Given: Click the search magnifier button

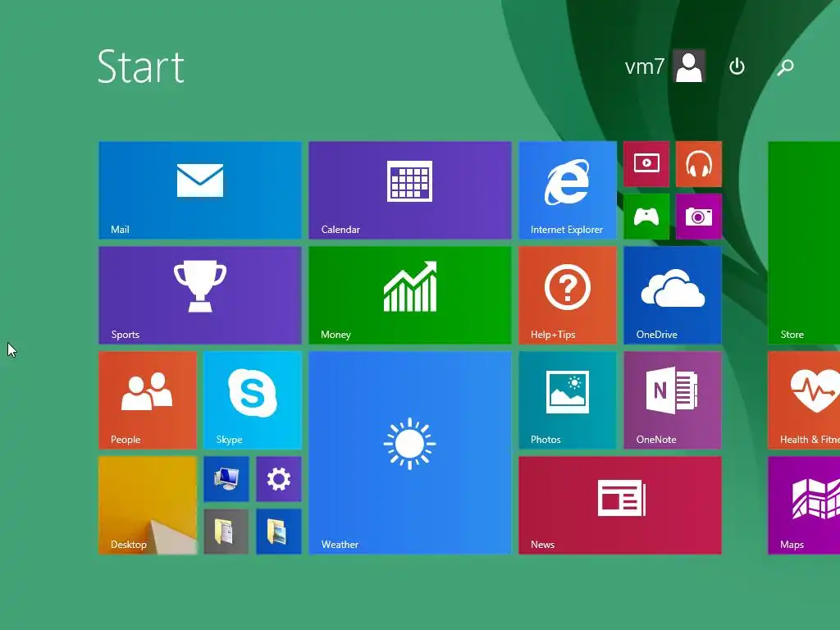Looking at the screenshot, I should click(x=785, y=66).
